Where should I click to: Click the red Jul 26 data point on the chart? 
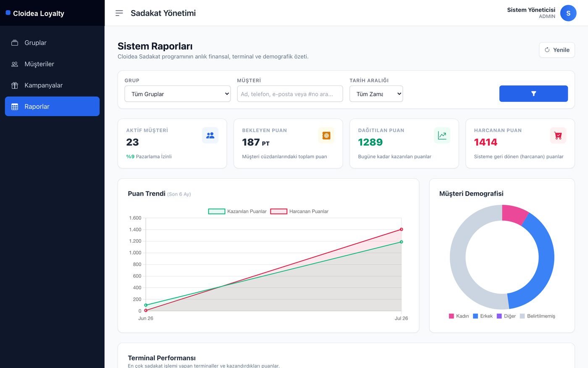401,229
